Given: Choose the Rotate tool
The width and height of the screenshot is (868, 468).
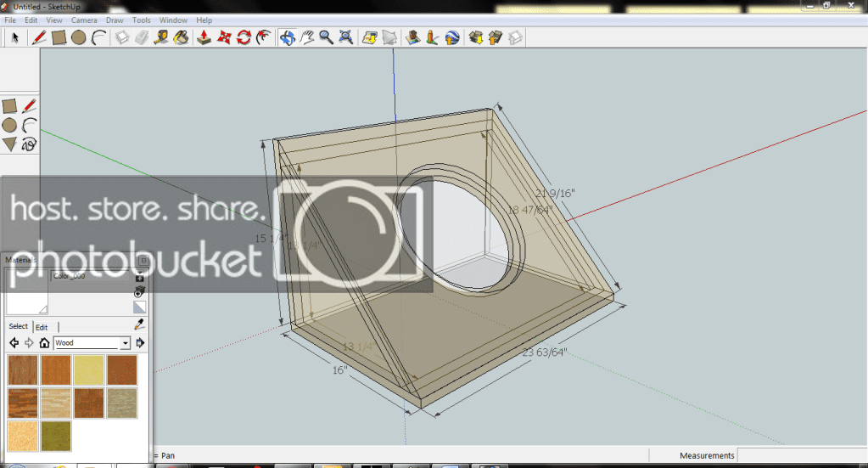Looking at the screenshot, I should 244,37.
